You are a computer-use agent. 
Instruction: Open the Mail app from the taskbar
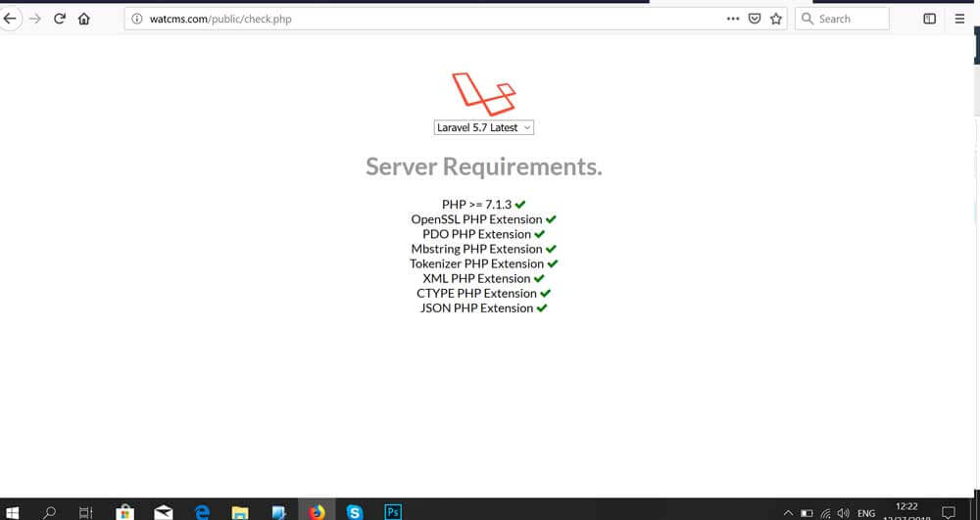[163, 512]
